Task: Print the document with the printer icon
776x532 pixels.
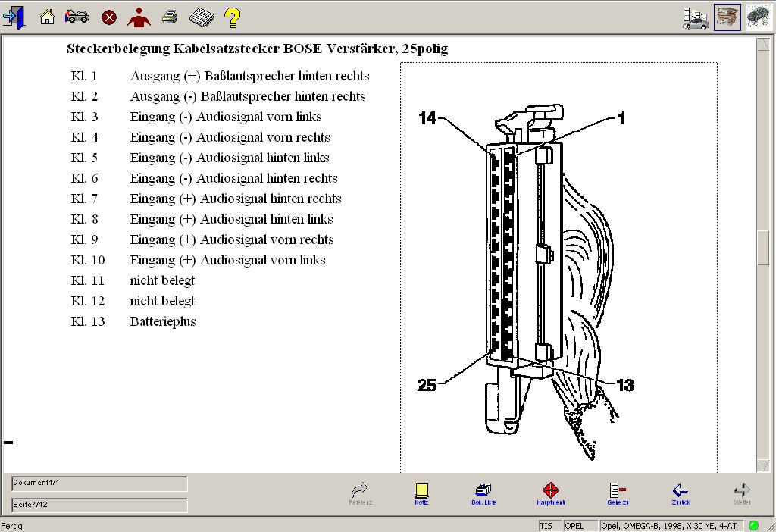Action: [x=170, y=17]
